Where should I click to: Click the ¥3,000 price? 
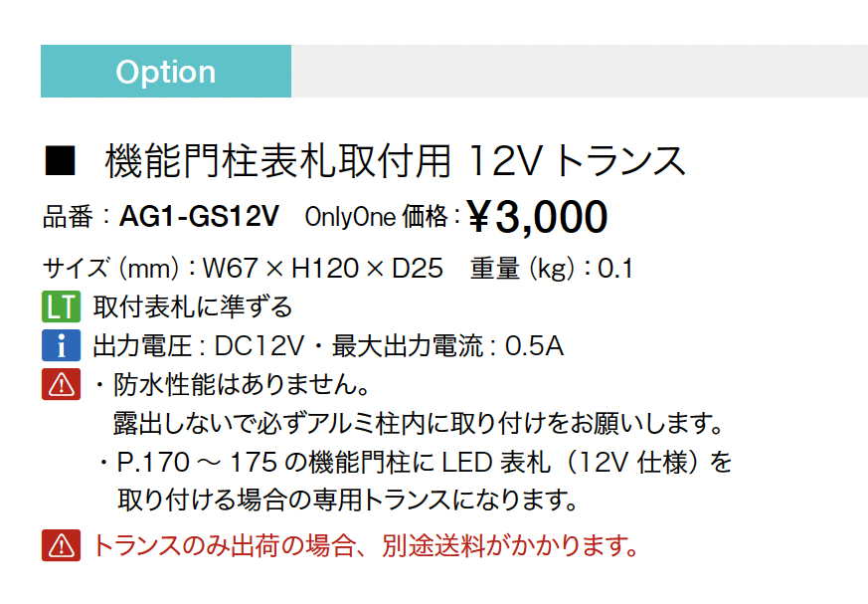(537, 216)
